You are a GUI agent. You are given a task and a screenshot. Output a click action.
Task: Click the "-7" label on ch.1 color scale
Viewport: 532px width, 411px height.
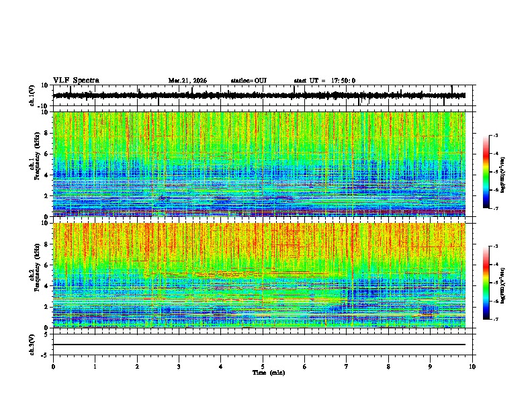(x=495, y=208)
